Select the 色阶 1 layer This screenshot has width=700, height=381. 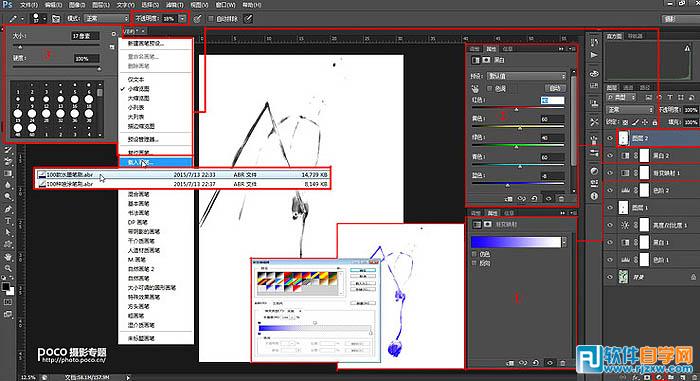tap(652, 260)
